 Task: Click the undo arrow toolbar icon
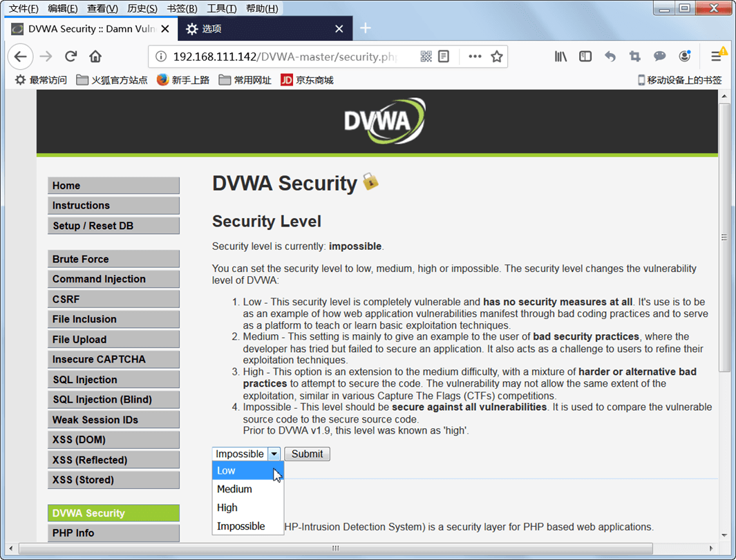[x=610, y=57]
